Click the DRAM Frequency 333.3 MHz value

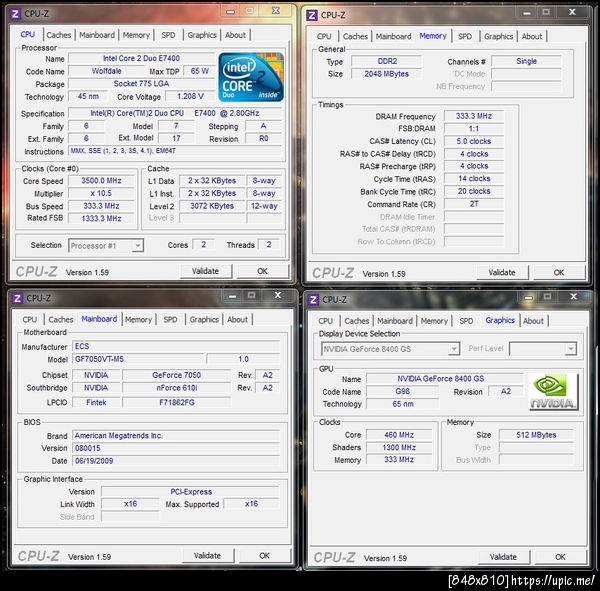[474, 116]
